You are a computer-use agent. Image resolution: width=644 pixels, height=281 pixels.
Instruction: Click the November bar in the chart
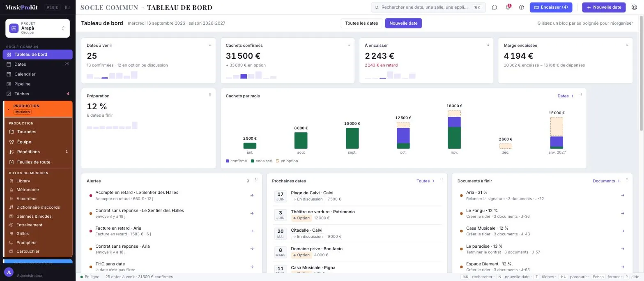click(x=454, y=129)
